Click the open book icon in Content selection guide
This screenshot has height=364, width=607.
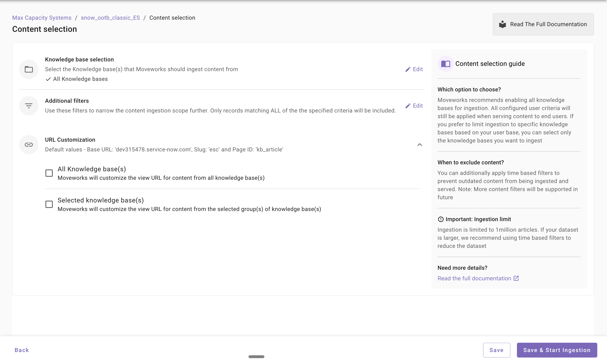click(x=446, y=64)
